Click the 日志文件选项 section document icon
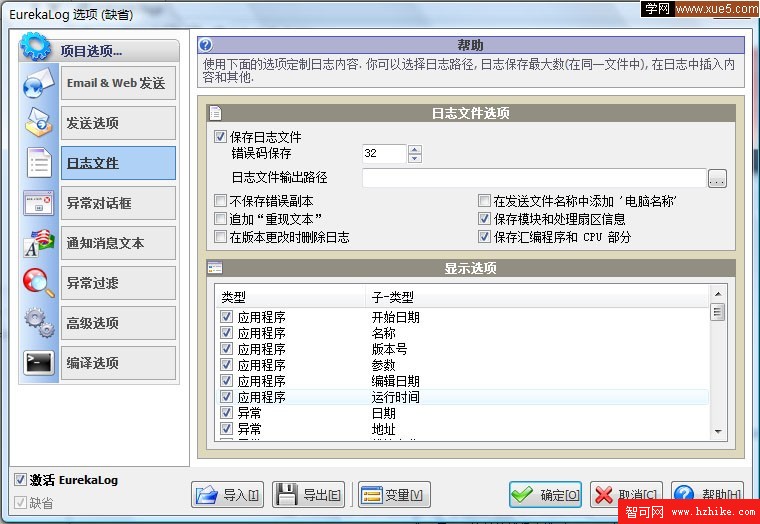The image size is (760, 524). click(215, 113)
